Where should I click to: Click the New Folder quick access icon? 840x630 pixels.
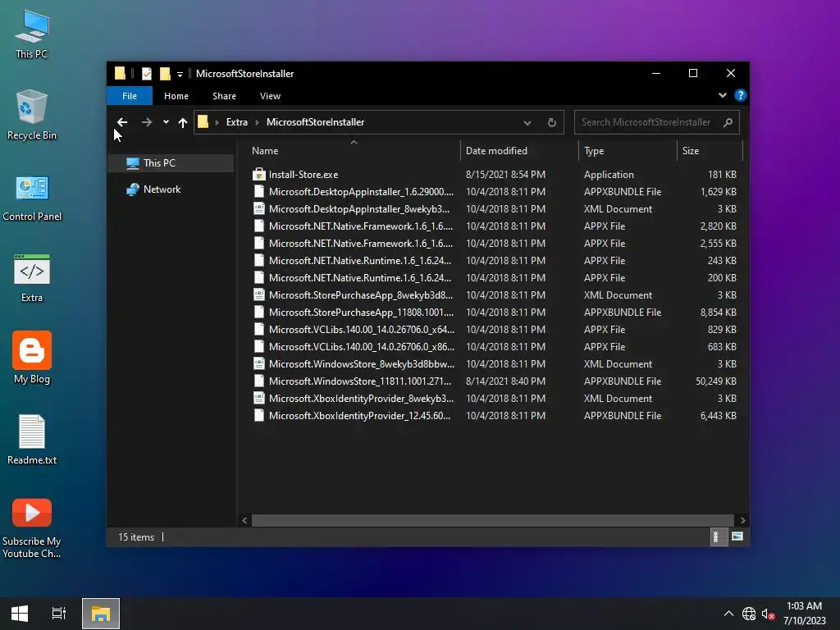165,73
